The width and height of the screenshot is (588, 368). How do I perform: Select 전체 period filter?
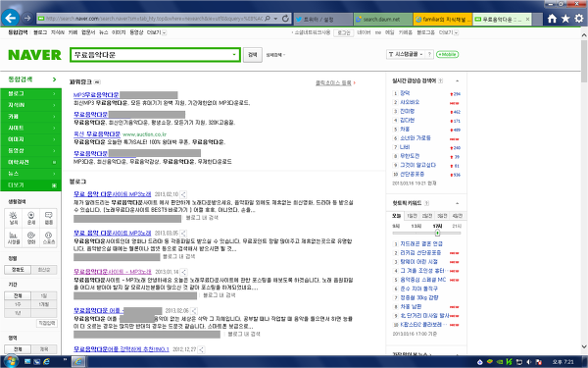pyautogui.click(x=18, y=296)
